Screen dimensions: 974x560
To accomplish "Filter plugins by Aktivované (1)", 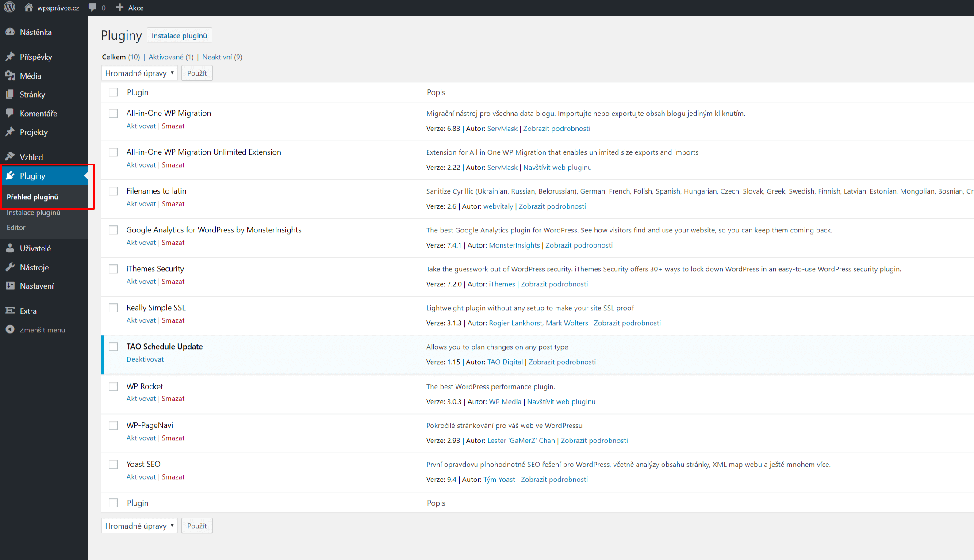I will pos(171,57).
